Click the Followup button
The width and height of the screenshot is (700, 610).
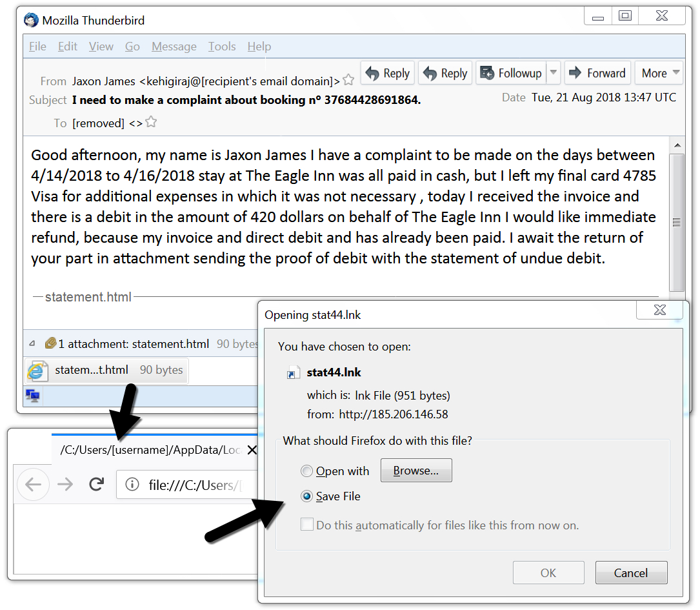[511, 73]
